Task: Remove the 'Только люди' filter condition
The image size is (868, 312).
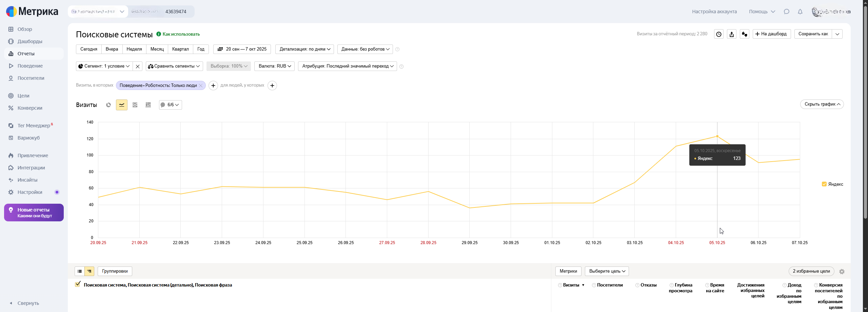Action: (201, 86)
